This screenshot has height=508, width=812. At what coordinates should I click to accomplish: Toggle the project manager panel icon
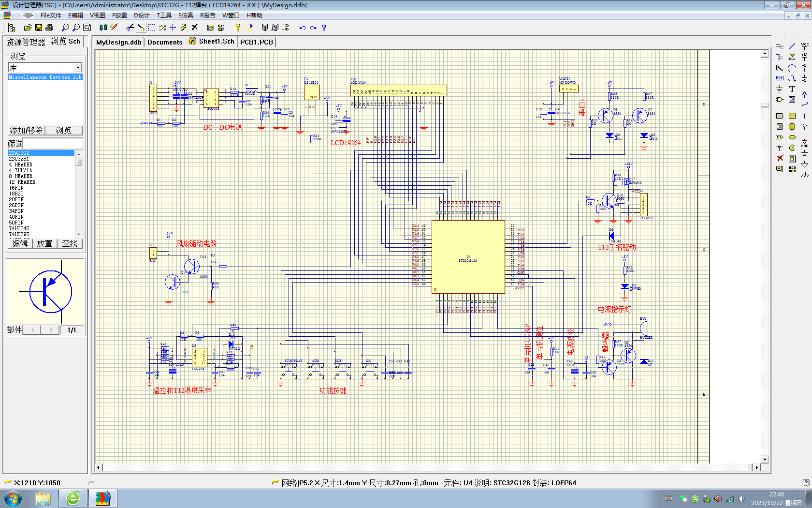pos(12,28)
